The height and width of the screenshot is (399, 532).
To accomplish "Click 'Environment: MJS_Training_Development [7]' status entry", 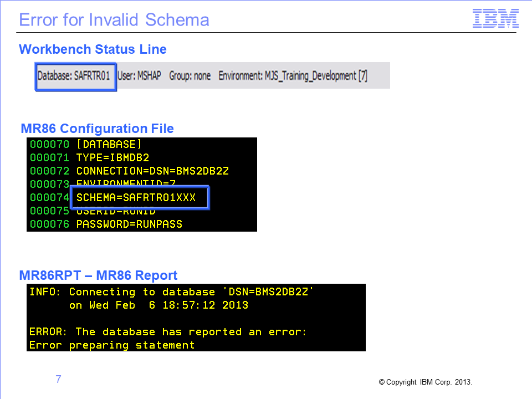I will (x=293, y=76).
